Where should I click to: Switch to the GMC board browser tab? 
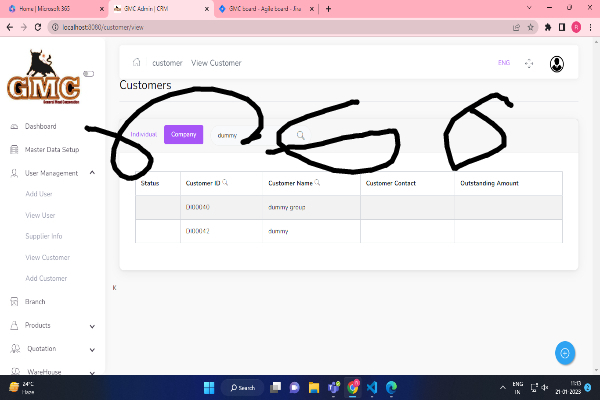(262, 8)
